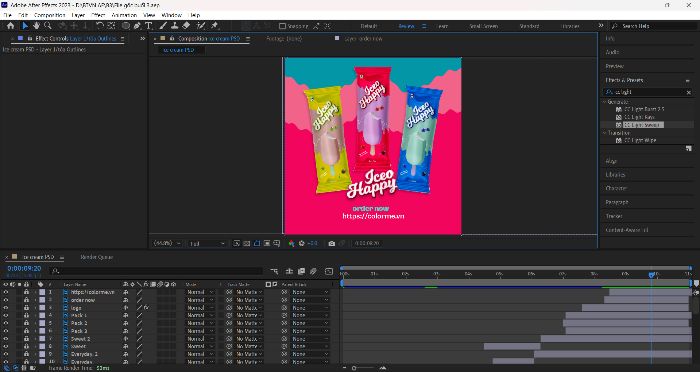Toggle visibility of the Pack 2 layer
The width and height of the screenshot is (700, 372).
(x=6, y=323)
